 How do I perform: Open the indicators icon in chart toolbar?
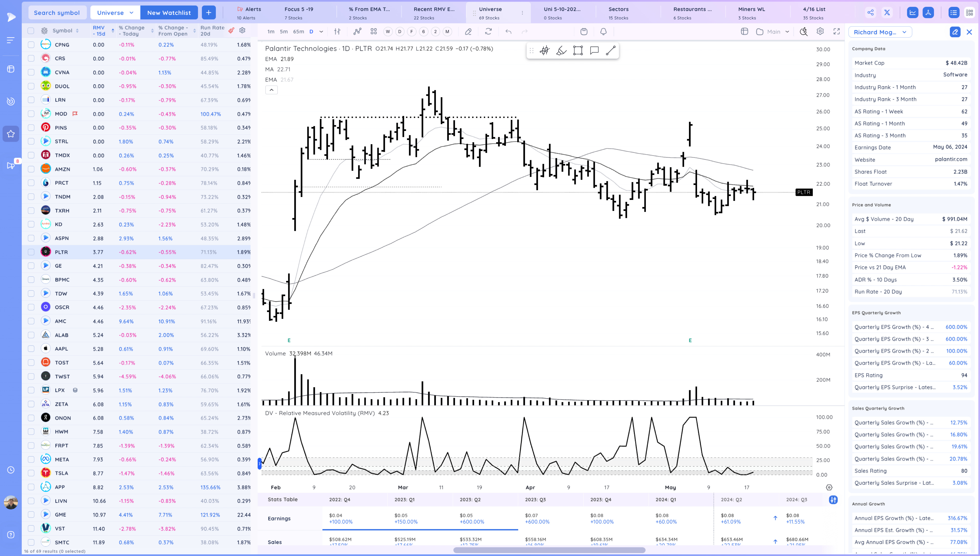(357, 32)
